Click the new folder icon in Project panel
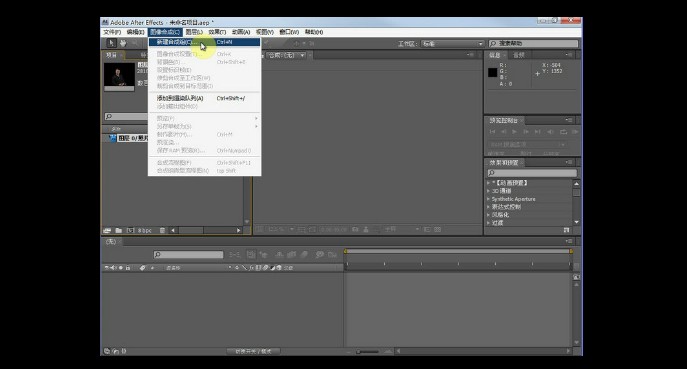This screenshot has height=369, width=687. [x=118, y=230]
